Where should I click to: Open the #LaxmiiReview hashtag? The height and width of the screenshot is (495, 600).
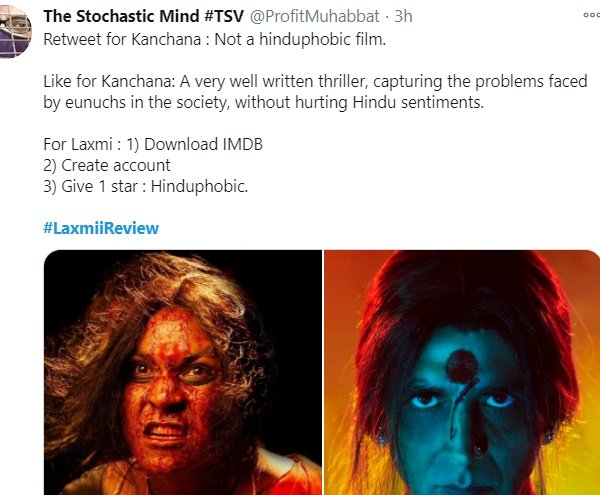[x=101, y=228]
